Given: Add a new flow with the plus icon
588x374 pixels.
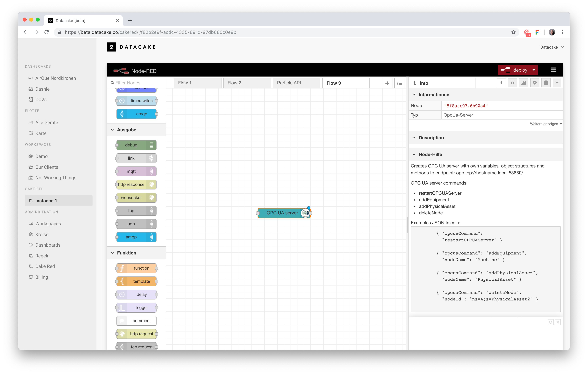Looking at the screenshot, I should pos(387,83).
